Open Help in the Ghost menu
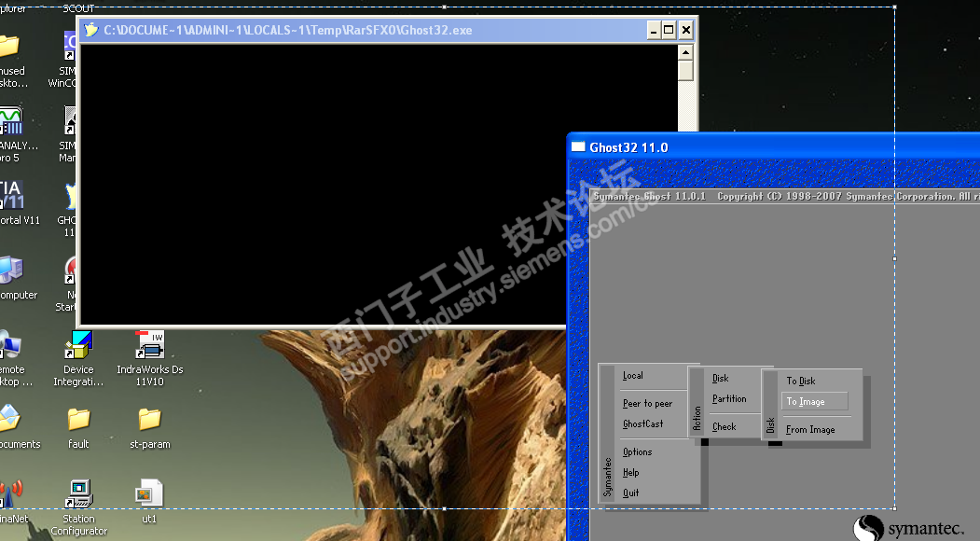Image resolution: width=980 pixels, height=541 pixels. pyautogui.click(x=630, y=472)
